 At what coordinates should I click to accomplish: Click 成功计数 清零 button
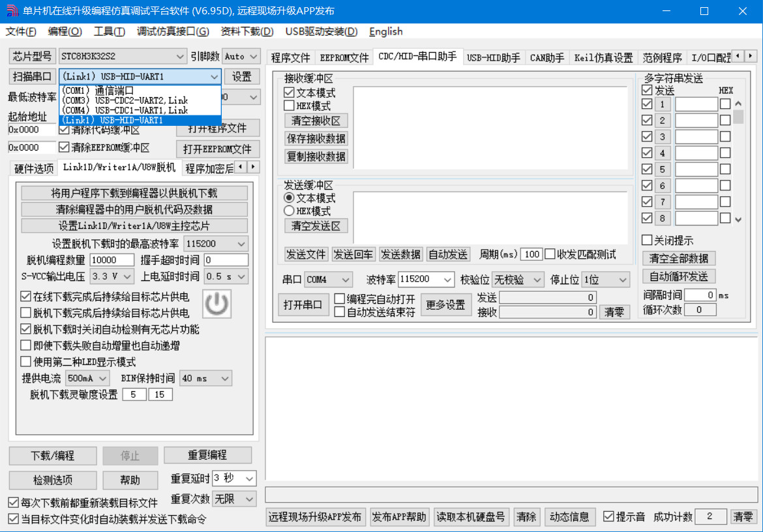pos(743,517)
